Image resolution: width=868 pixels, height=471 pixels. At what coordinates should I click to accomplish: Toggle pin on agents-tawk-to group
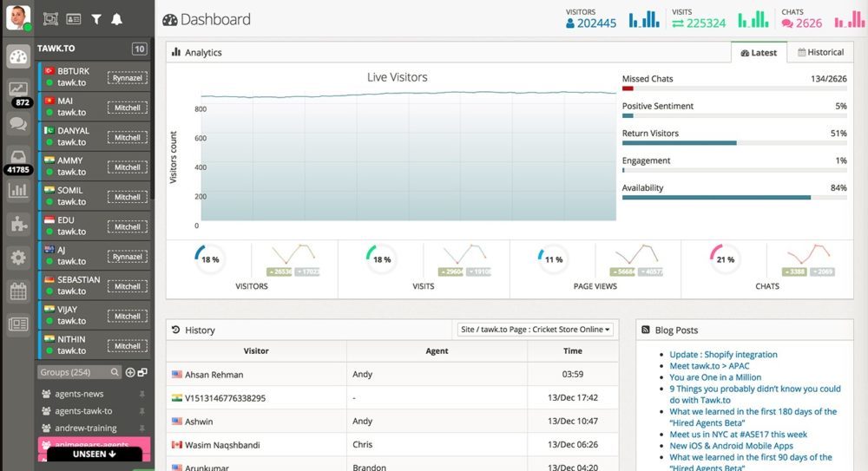tap(142, 411)
